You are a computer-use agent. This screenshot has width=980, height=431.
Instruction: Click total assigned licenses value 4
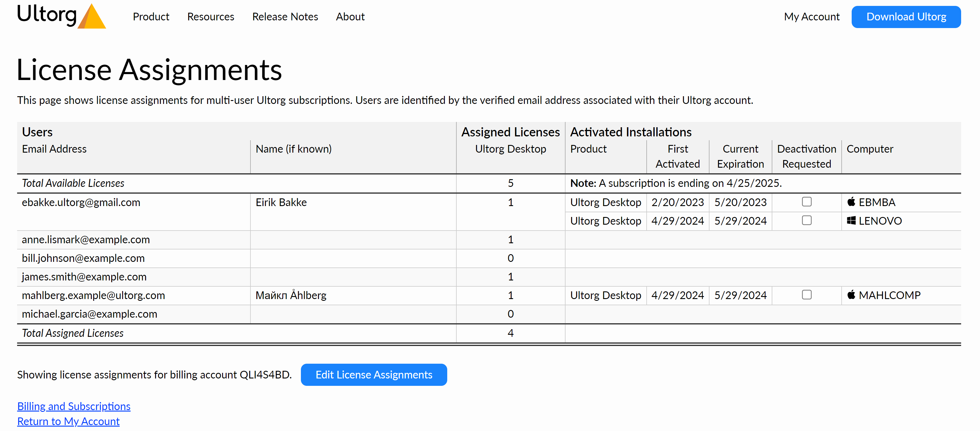[x=511, y=333]
